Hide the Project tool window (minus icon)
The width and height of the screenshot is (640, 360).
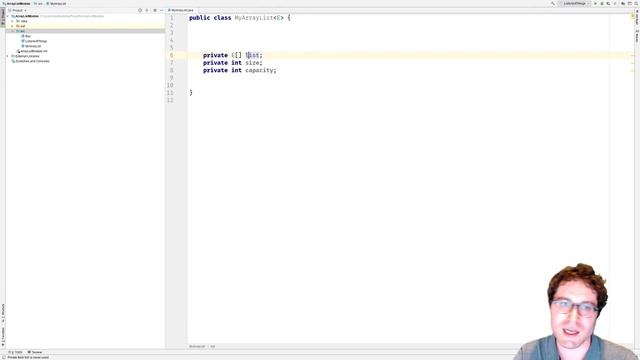162,10
